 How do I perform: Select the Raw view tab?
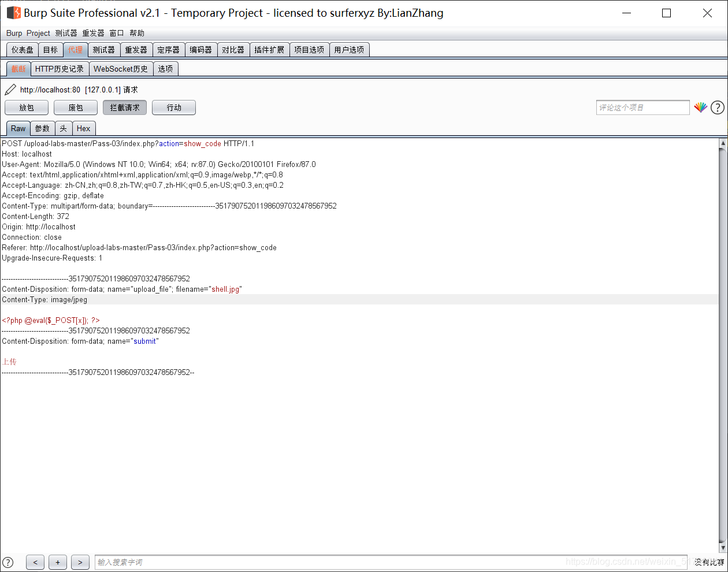click(18, 128)
